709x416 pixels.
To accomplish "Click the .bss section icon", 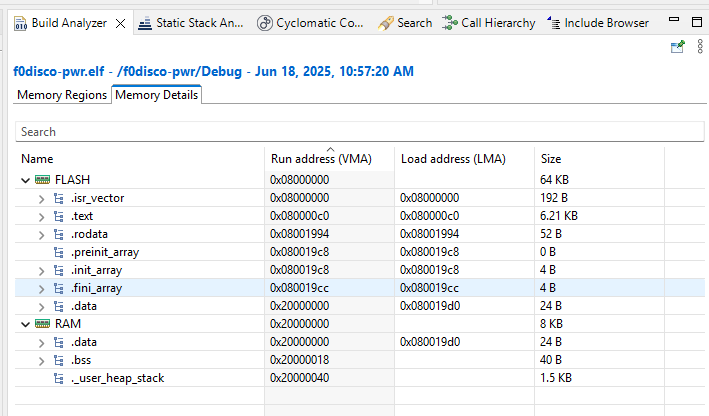I will coord(60,360).
